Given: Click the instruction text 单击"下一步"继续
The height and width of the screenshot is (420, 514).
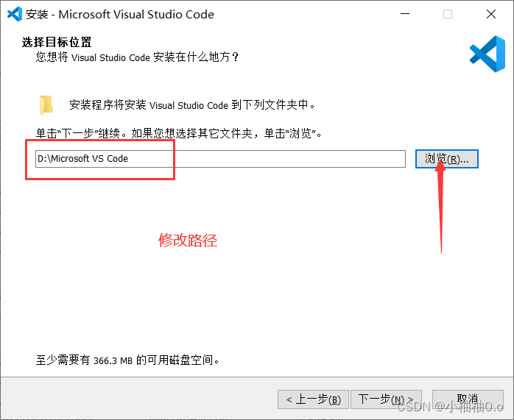Looking at the screenshot, I should [81, 133].
